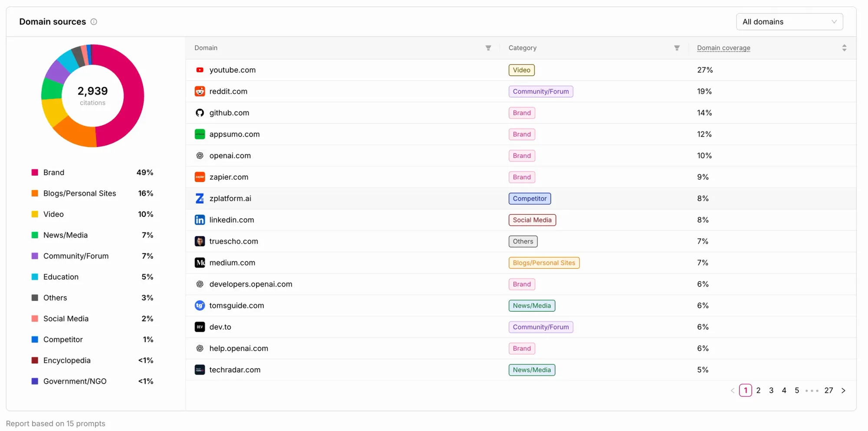Click the linkedin.com logo icon
The height and width of the screenshot is (431, 868).
point(200,220)
